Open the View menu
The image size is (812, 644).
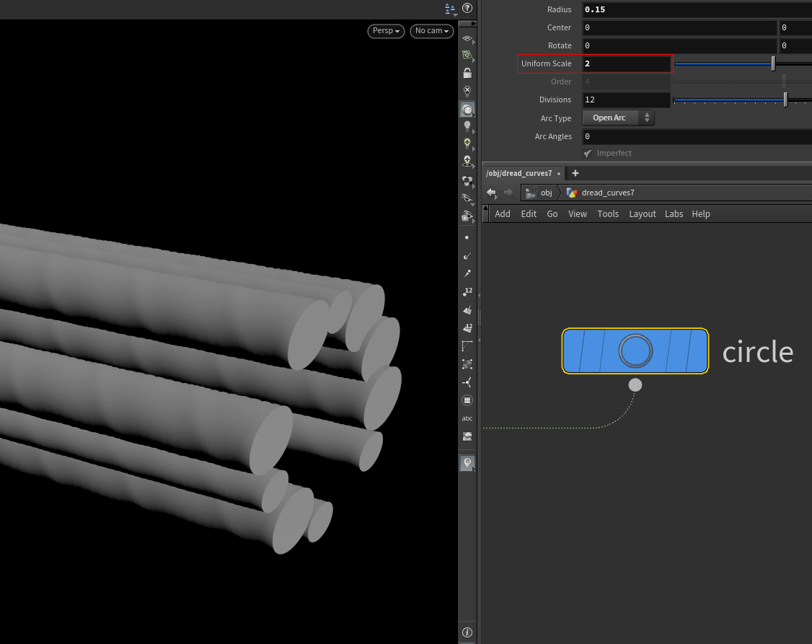(578, 213)
